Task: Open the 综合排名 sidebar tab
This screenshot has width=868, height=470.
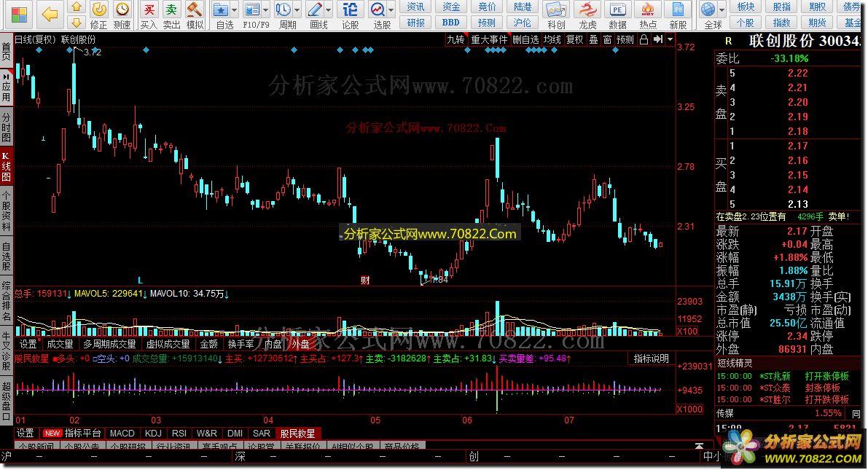Action: click(6, 302)
